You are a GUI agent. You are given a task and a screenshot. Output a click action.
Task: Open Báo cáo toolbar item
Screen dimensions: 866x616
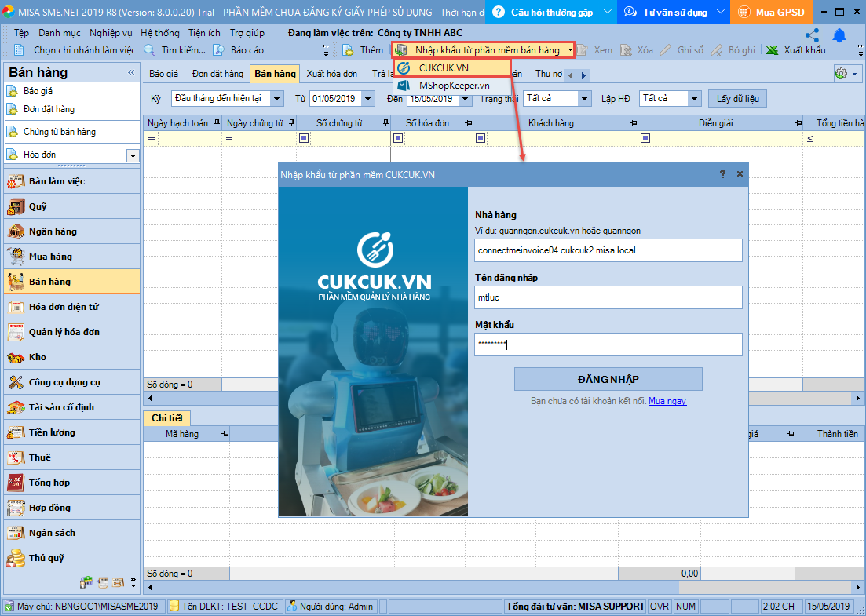238,50
